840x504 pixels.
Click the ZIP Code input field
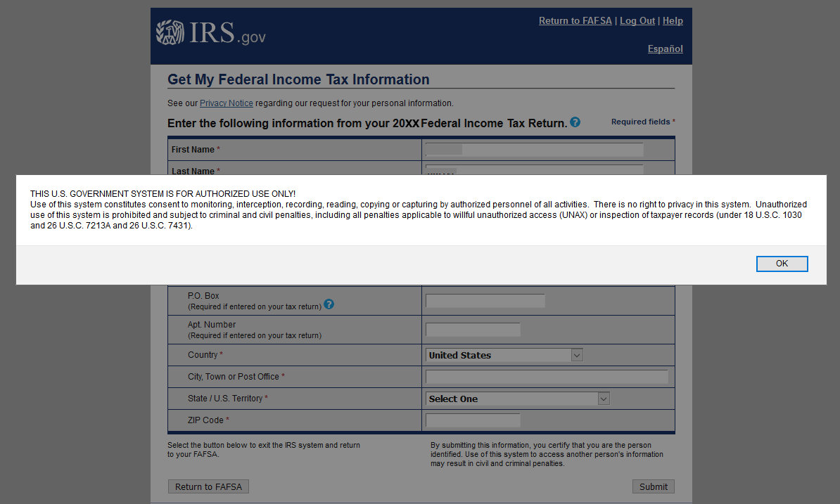[473, 420]
